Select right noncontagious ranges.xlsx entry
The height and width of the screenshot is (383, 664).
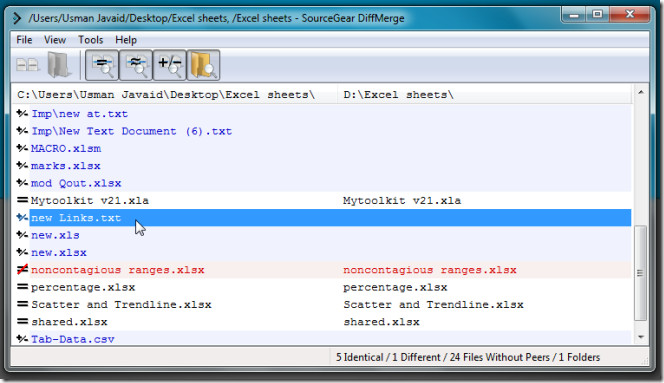[x=430, y=270]
